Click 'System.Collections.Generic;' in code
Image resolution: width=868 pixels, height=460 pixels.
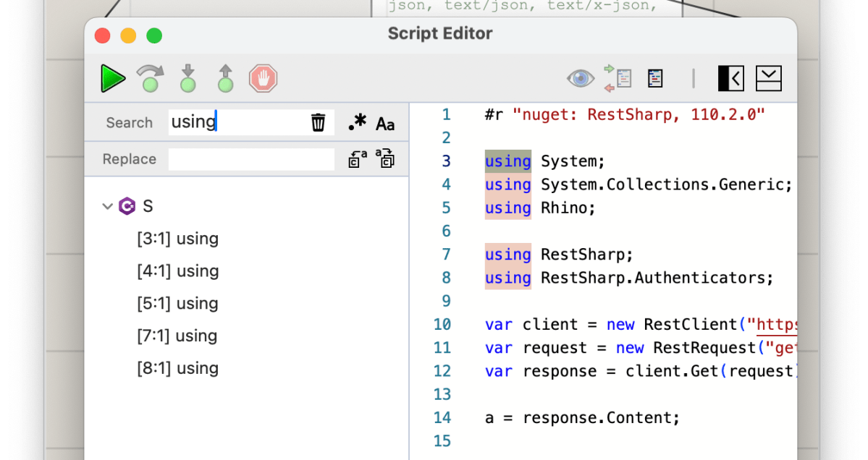coord(667,184)
